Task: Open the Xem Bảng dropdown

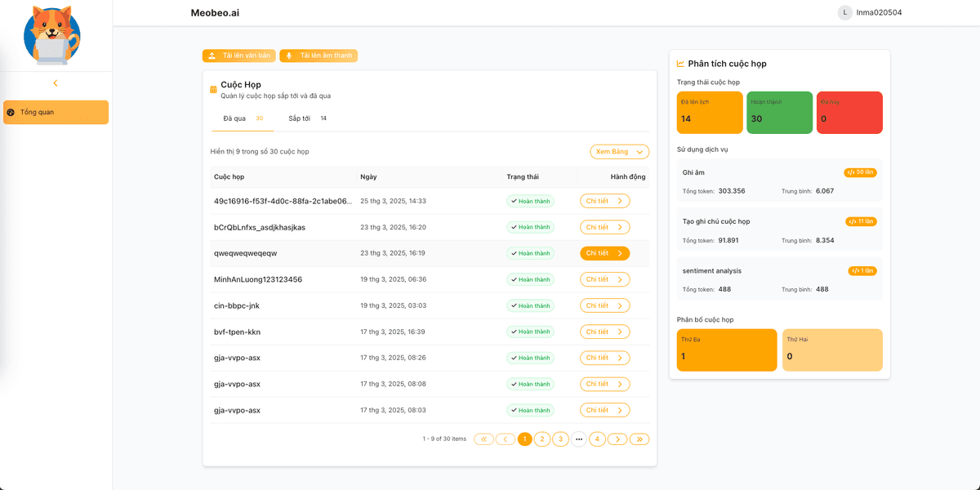Action: (x=619, y=151)
